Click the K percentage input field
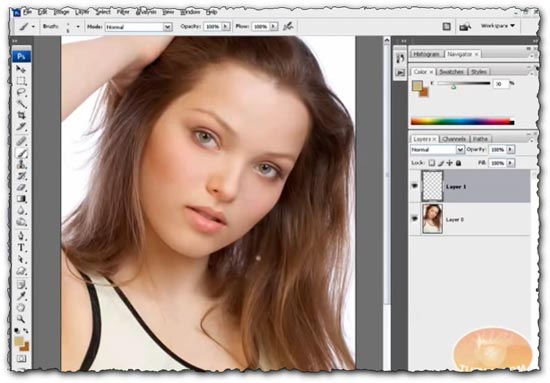Viewport: 550px width, 383px height. coord(501,83)
